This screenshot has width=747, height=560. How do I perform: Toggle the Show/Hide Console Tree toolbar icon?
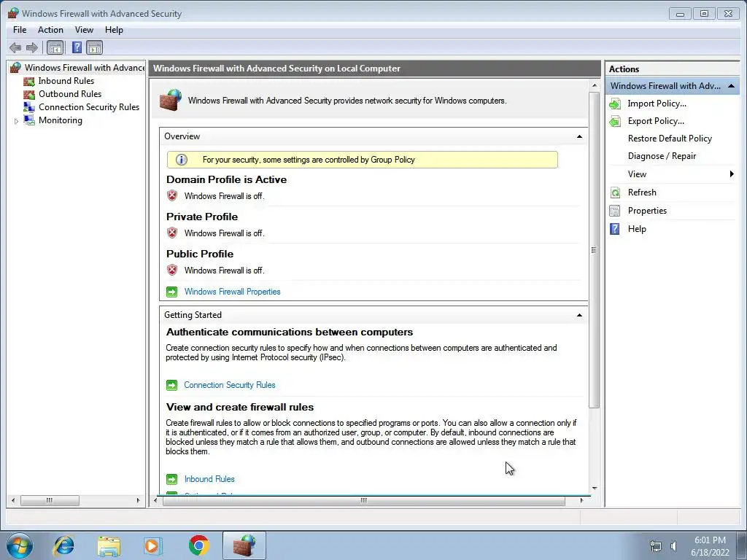coord(55,47)
